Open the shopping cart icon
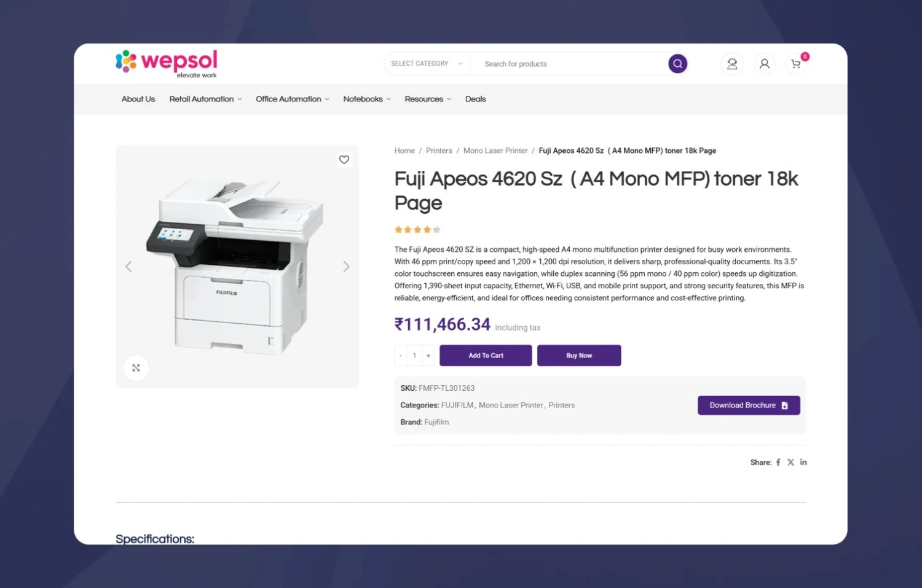 pos(796,64)
